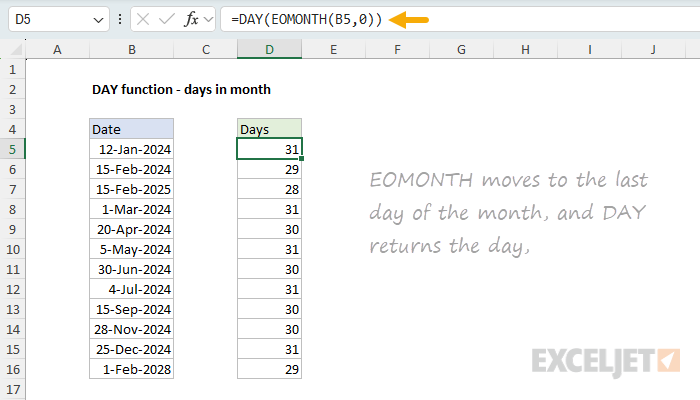Select column H header
The height and width of the screenshot is (400, 700).
[x=525, y=50]
